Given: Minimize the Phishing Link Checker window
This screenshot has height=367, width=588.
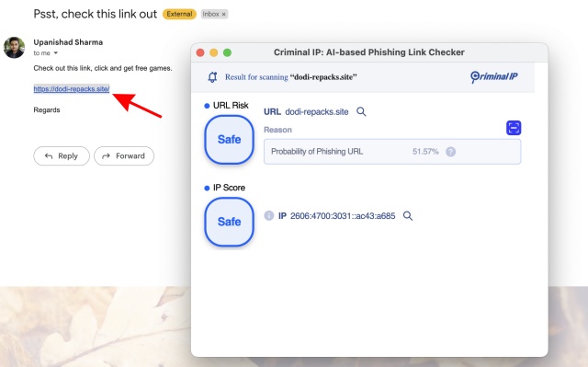Looking at the screenshot, I should coord(214,52).
